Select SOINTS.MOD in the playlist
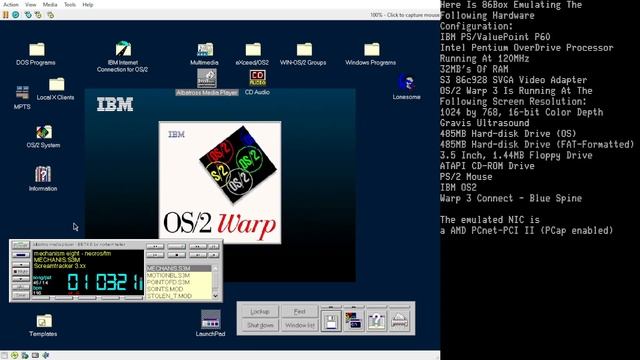 179,289
